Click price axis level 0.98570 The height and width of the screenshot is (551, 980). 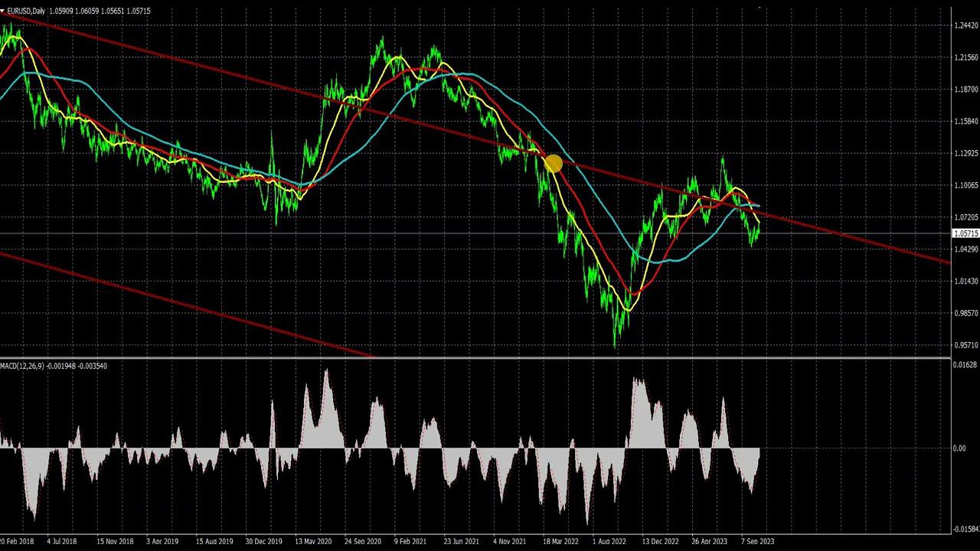tap(966, 313)
